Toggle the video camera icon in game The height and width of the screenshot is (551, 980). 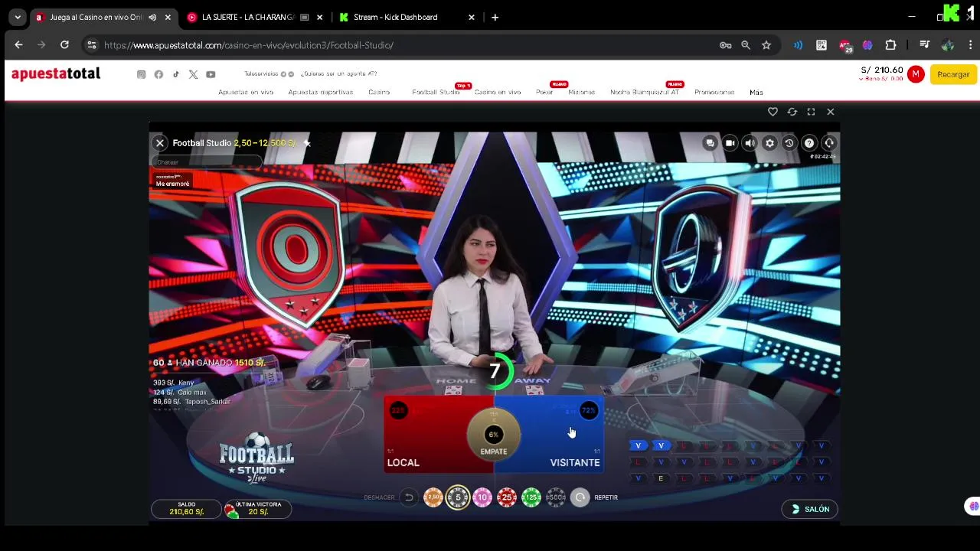[730, 143]
